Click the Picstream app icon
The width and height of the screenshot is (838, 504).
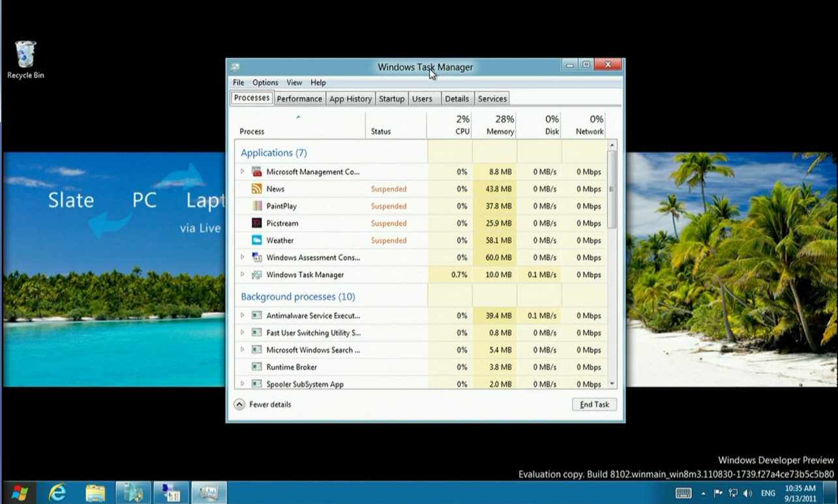pos(257,223)
